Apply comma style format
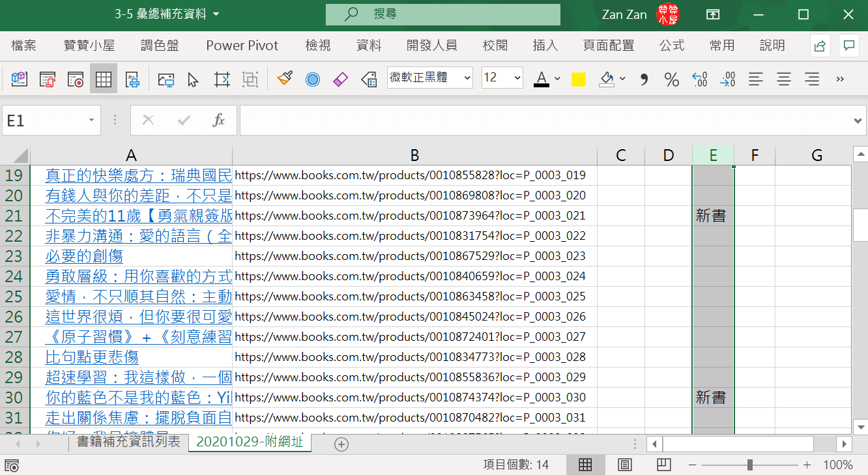 (x=644, y=79)
